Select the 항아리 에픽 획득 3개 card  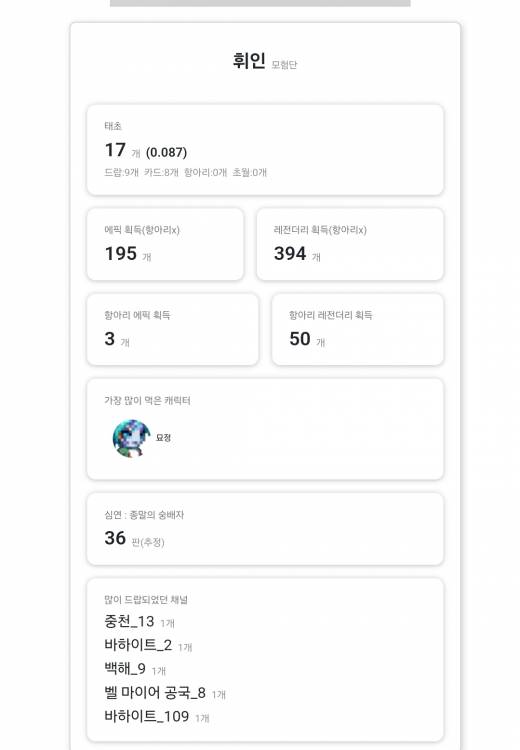pos(173,329)
